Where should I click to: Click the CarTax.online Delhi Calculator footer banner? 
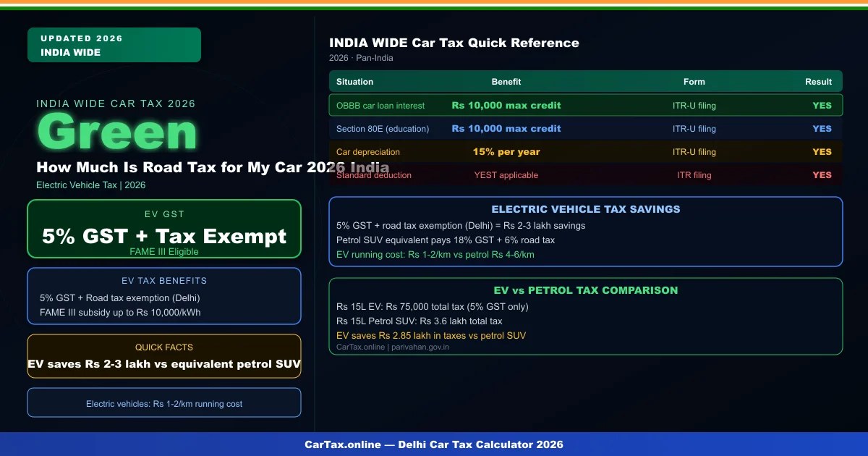(x=434, y=444)
